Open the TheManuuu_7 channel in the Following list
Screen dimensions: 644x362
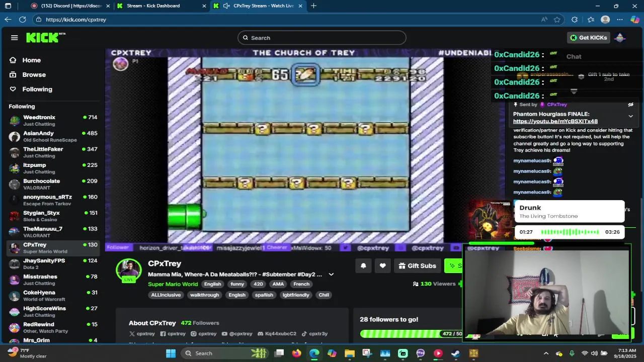click(x=53, y=232)
